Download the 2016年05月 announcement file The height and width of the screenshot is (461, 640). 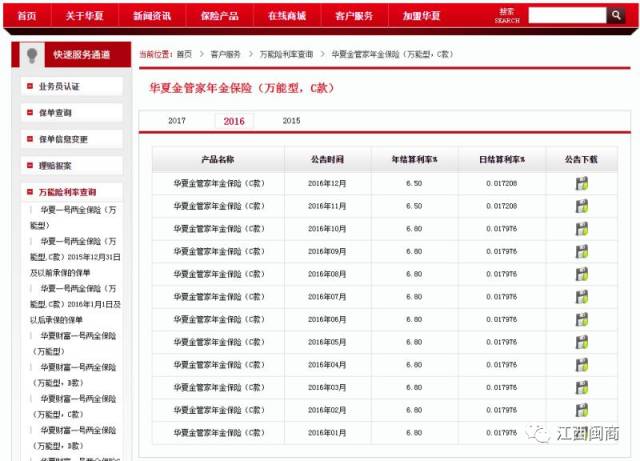point(582,342)
